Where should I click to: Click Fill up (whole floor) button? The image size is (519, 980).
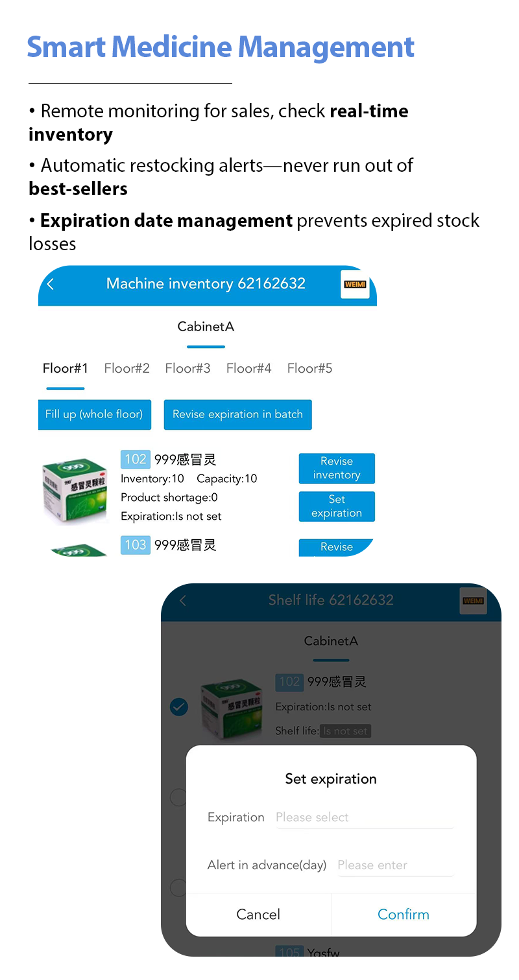click(95, 415)
